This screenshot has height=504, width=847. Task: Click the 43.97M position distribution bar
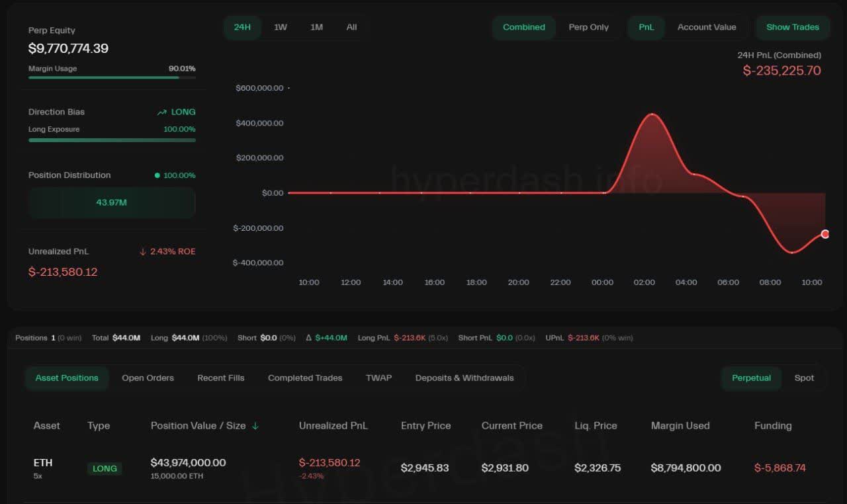coord(111,202)
